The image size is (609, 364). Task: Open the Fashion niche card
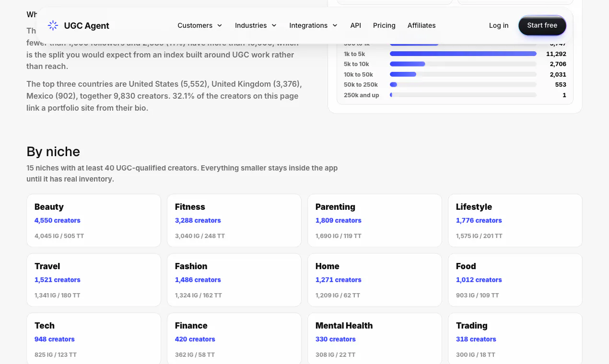[234, 280]
